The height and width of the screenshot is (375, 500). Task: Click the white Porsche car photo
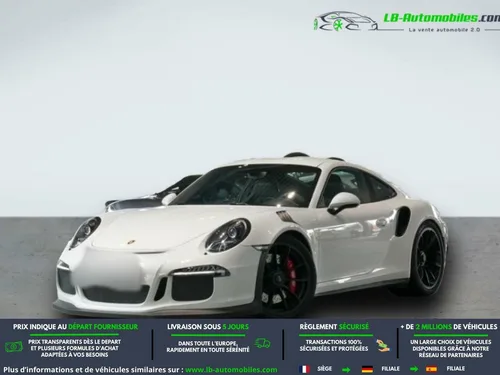click(251, 235)
